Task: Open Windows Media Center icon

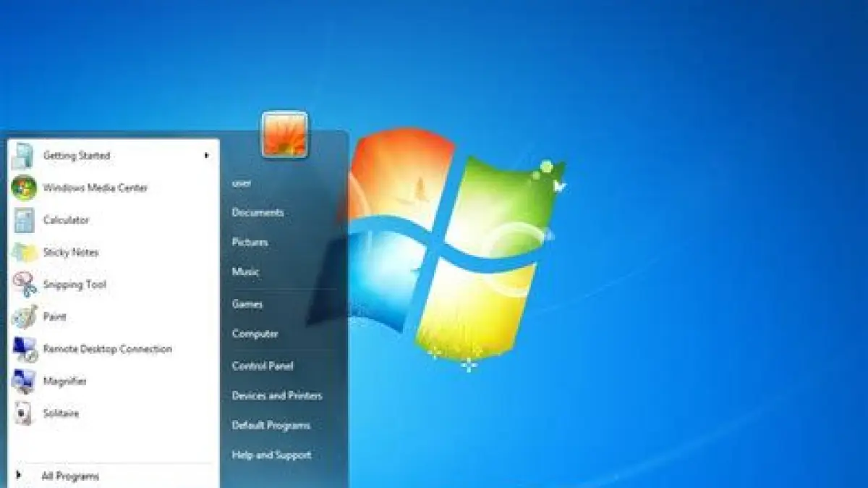Action: (24, 188)
